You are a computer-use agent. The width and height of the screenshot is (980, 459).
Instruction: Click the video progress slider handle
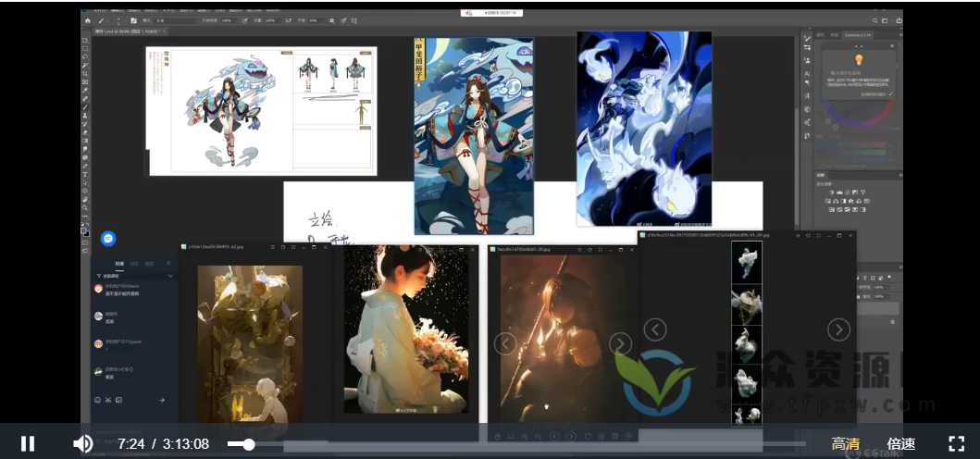249,444
